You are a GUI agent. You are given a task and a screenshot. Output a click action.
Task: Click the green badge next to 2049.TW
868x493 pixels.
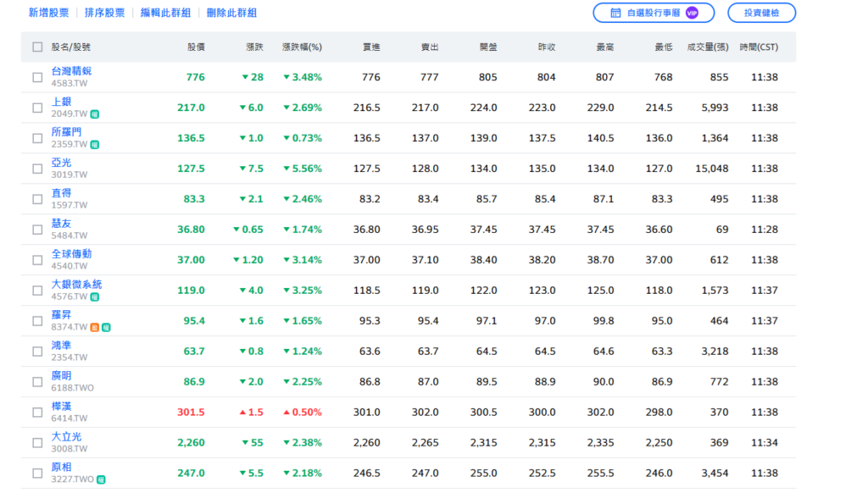click(x=95, y=114)
